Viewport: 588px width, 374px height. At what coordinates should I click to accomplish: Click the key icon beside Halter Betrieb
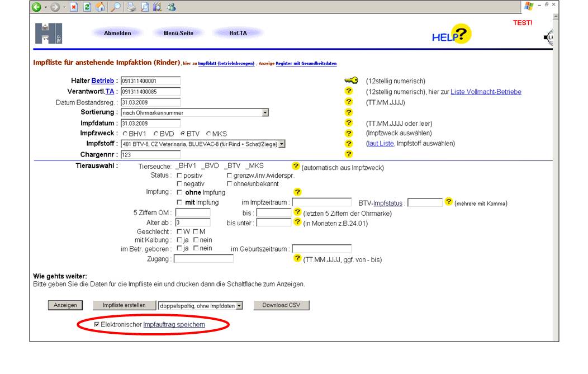350,81
